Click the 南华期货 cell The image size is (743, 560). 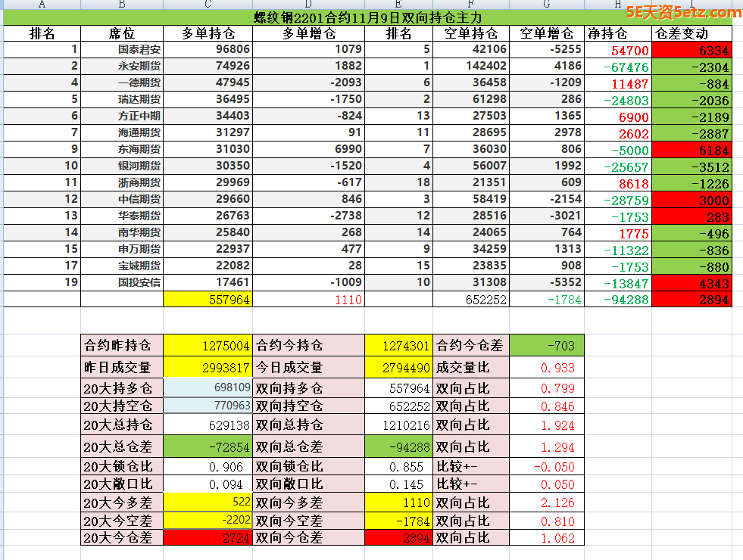(x=122, y=232)
